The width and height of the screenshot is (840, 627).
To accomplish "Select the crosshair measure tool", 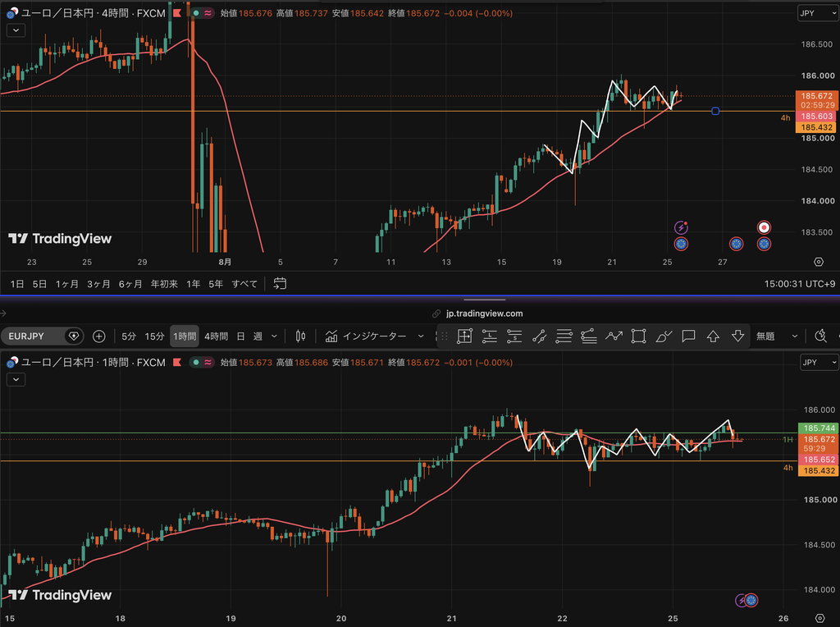I will point(464,336).
